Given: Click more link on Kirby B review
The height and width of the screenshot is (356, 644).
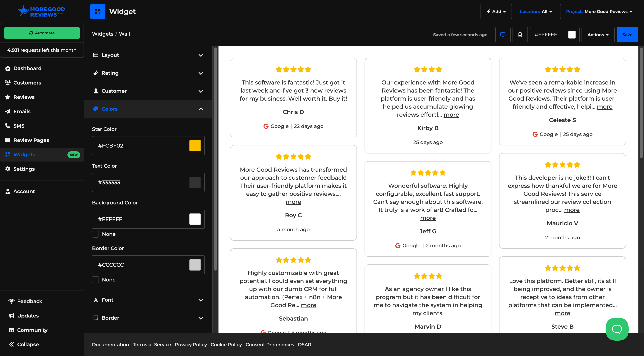Looking at the screenshot, I should pyautogui.click(x=451, y=115).
